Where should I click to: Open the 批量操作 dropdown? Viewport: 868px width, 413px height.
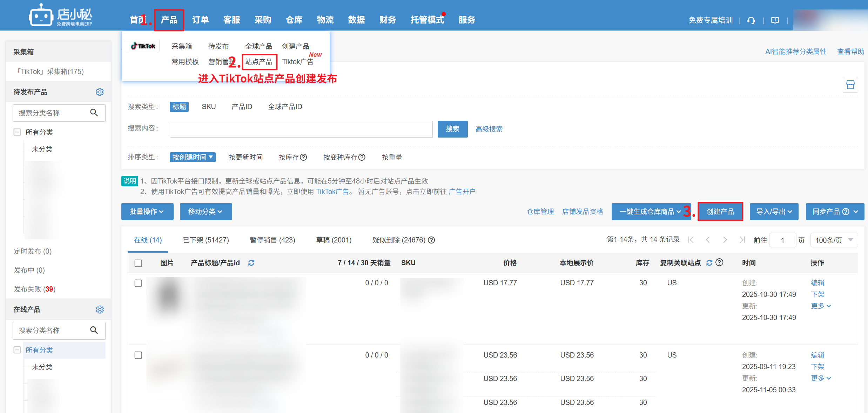[x=147, y=212]
